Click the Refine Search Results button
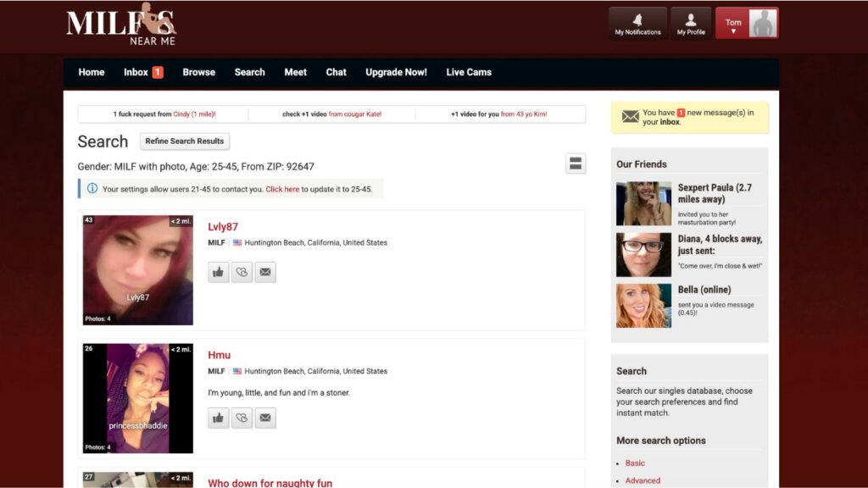Screen dimensions: 868x488 [185, 141]
